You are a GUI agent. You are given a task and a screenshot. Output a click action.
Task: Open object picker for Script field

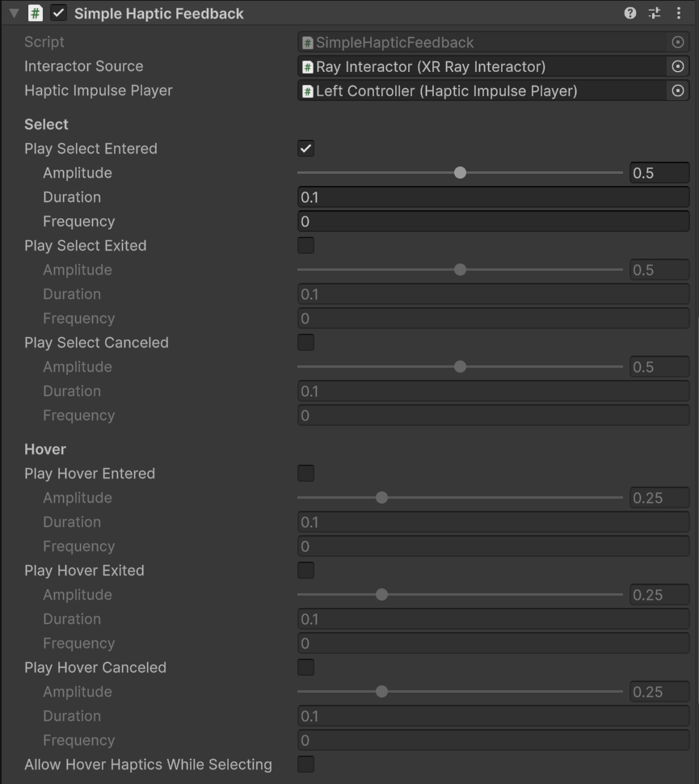[x=676, y=41]
